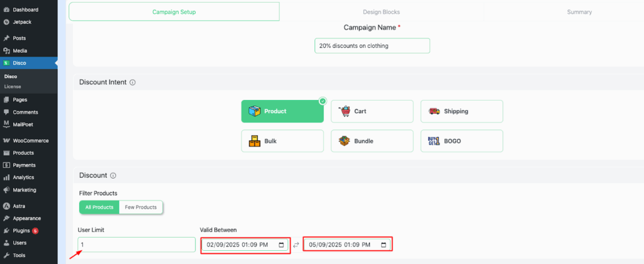Go to the Posts menu link
644x264 pixels.
point(19,38)
